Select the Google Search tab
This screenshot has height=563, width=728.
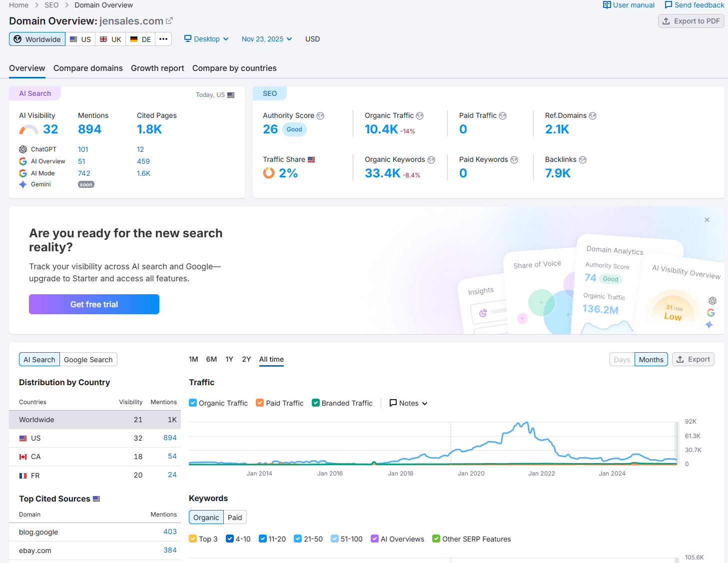(x=88, y=360)
